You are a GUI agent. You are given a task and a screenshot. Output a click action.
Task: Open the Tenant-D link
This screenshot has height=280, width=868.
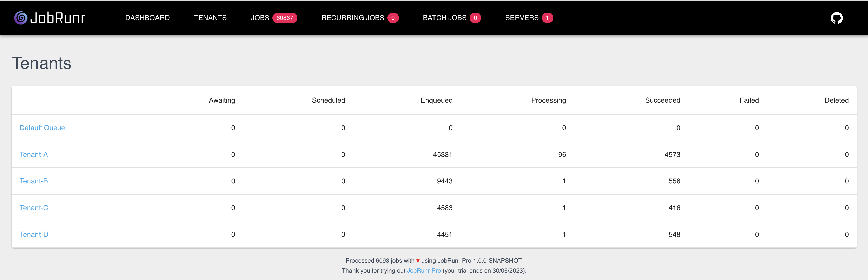(34, 234)
